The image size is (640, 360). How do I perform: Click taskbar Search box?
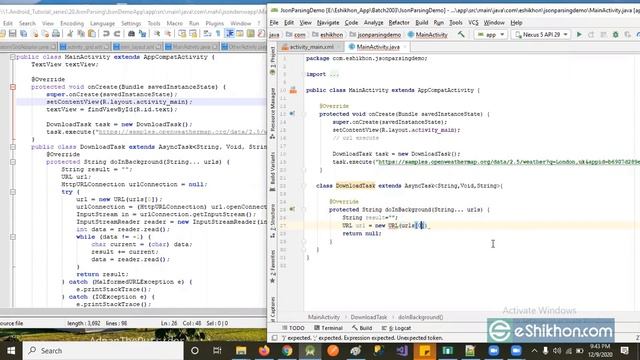click(103, 351)
